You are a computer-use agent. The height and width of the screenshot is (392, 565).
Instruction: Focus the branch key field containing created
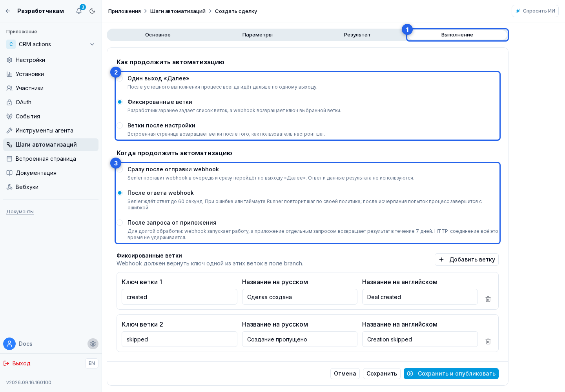[x=179, y=297]
